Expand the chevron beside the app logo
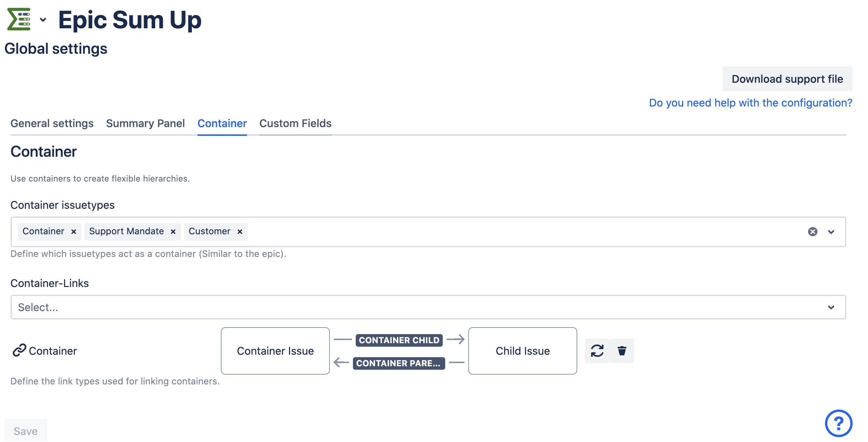Screen dimensions: 868x442 tap(43, 20)
